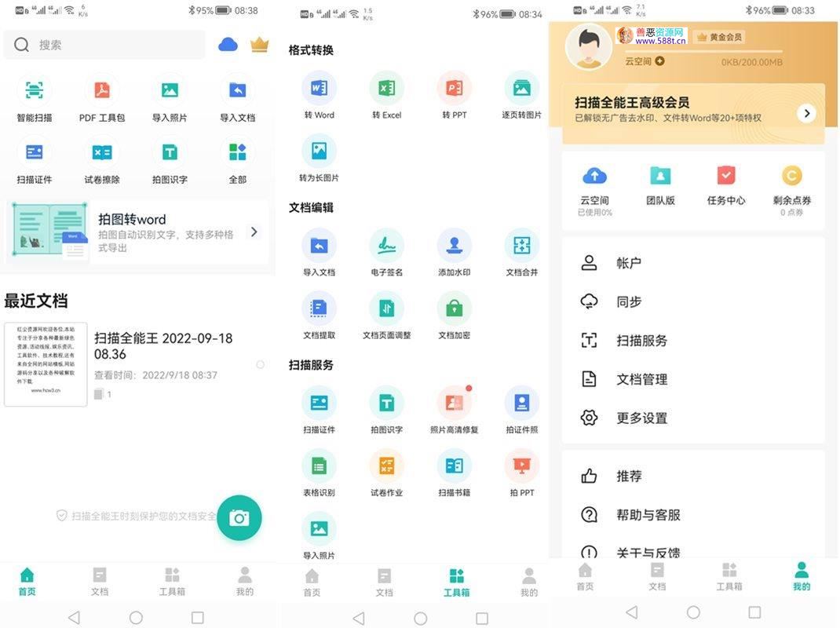Open the 电子签名 e-signature tool
The image size is (840, 628).
(x=386, y=246)
